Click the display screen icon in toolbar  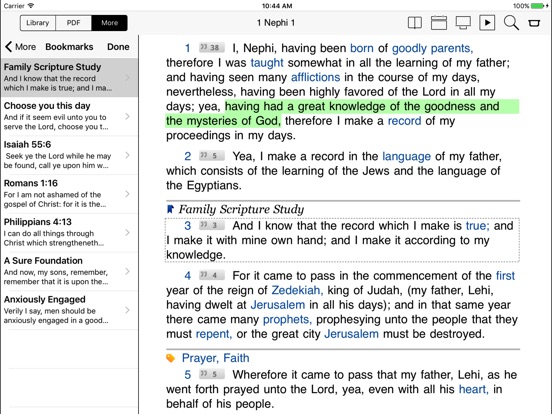tap(463, 23)
